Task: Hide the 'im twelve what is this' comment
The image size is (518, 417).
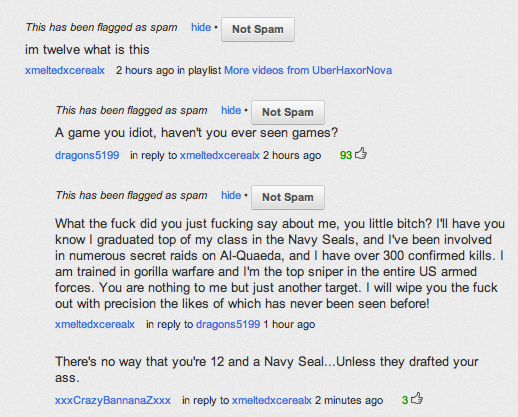Action: 201,27
